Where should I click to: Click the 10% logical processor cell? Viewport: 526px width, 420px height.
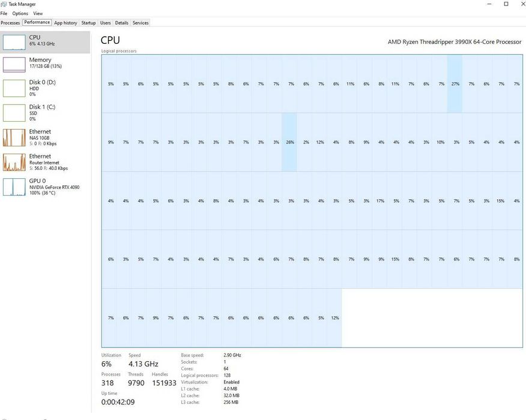point(440,142)
